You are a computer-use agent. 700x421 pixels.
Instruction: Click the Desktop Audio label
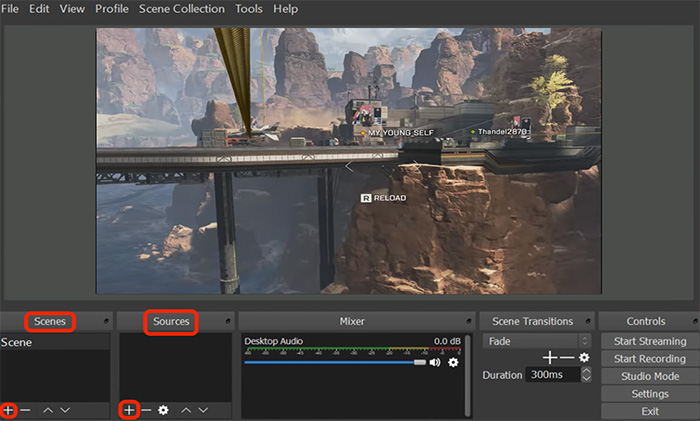274,341
